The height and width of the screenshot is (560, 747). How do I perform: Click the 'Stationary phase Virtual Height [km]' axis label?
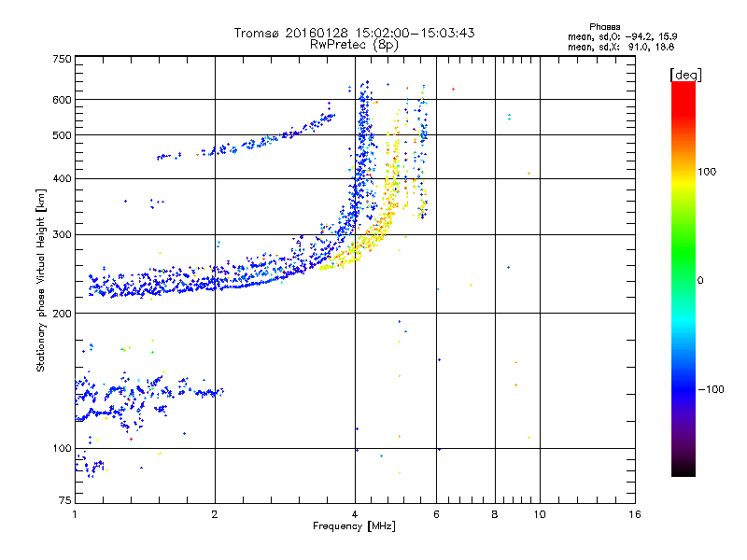(x=41, y=281)
